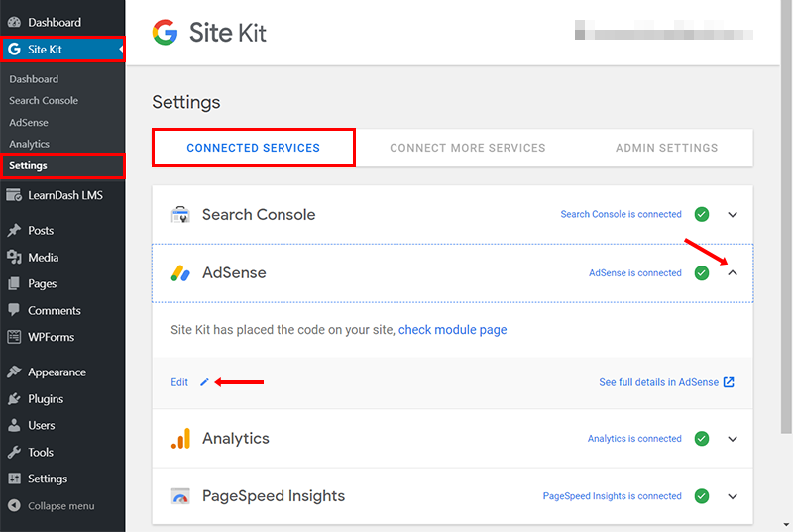793x532 pixels.
Task: Click the WordPress Settings sliders icon
Action: click(14, 479)
